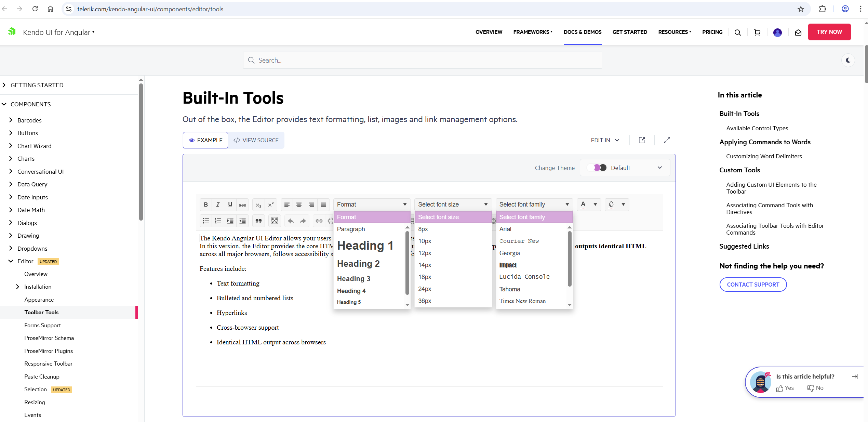
Task: Open the background color dropdown arrow
Action: tap(623, 205)
